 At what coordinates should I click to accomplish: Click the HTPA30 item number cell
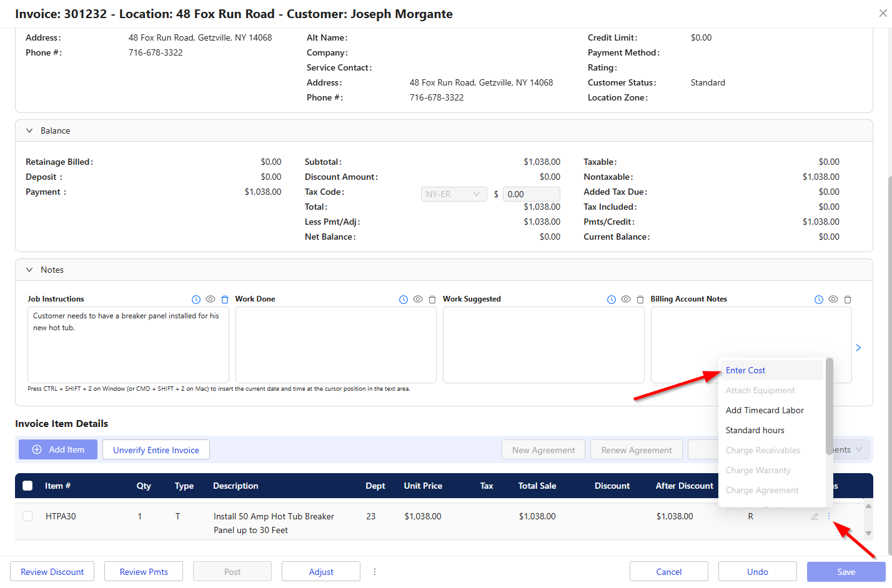pyautogui.click(x=61, y=516)
